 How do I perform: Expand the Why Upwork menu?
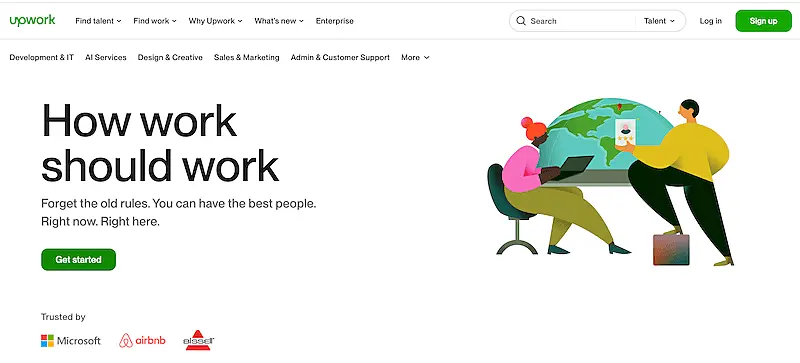tap(215, 21)
